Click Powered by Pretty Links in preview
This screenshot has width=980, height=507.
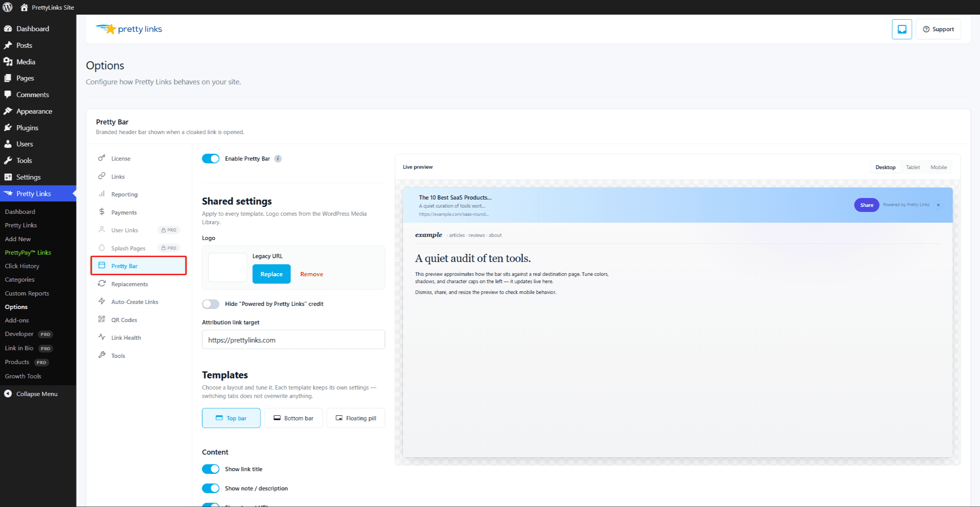906,205
